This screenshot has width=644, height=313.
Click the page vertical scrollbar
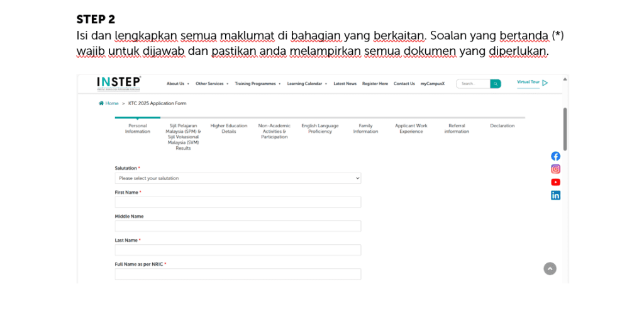pyautogui.click(x=565, y=129)
